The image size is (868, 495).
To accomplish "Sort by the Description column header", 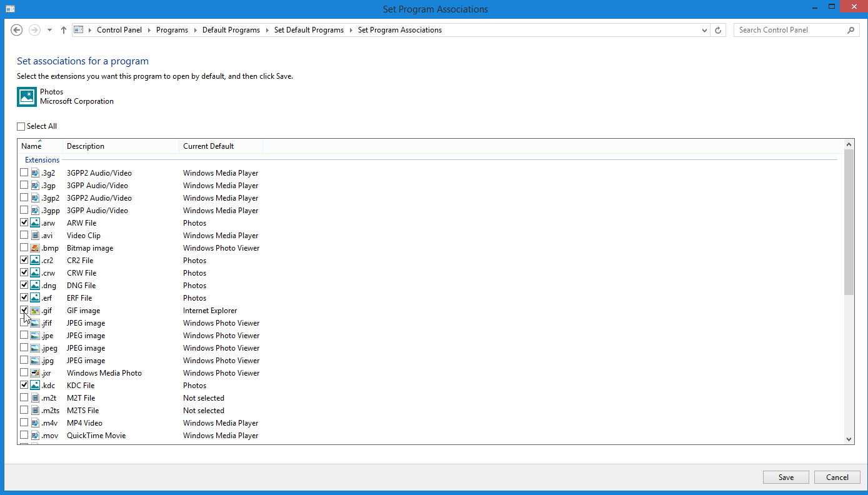I will pos(121,146).
